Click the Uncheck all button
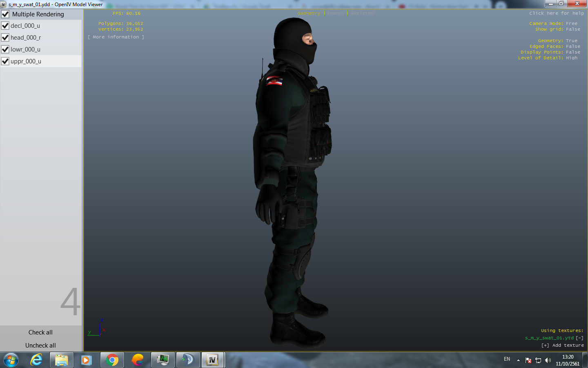This screenshot has height=368, width=588. point(40,346)
